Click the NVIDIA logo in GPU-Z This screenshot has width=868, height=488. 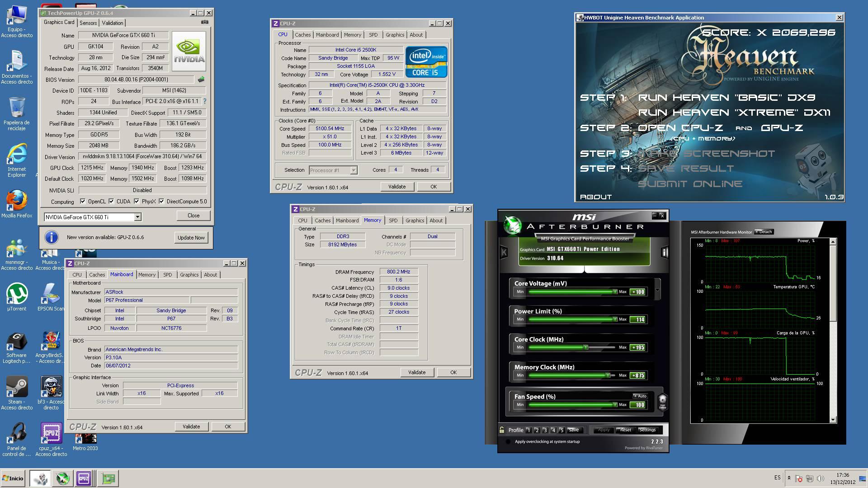coord(189,51)
